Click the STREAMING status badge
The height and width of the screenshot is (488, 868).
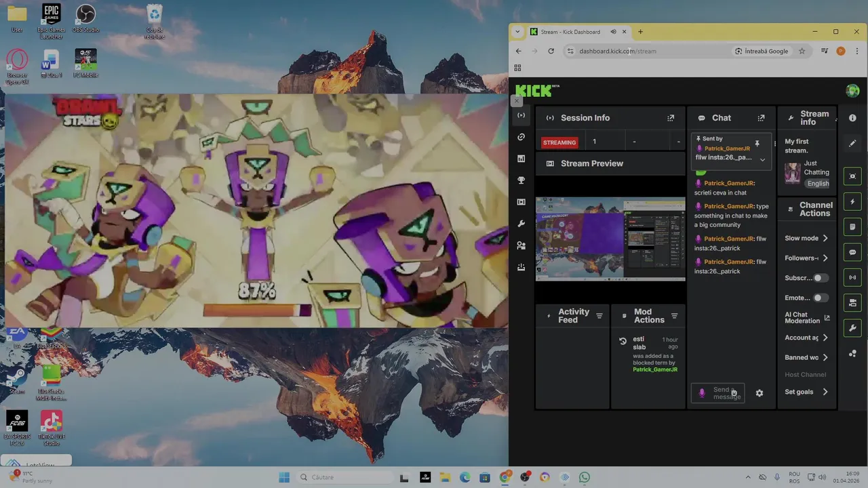point(559,142)
